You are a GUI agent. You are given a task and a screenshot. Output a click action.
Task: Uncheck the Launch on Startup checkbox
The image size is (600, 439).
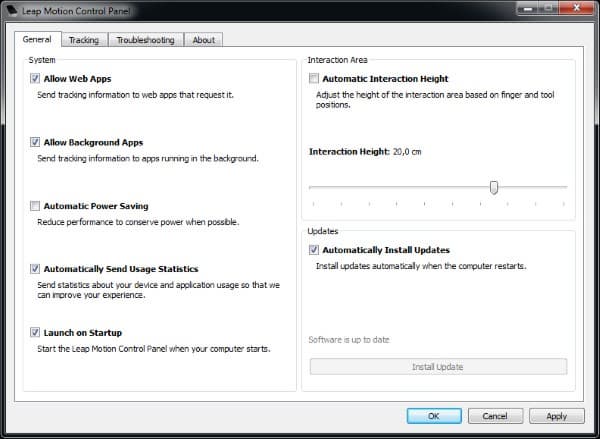click(35, 332)
